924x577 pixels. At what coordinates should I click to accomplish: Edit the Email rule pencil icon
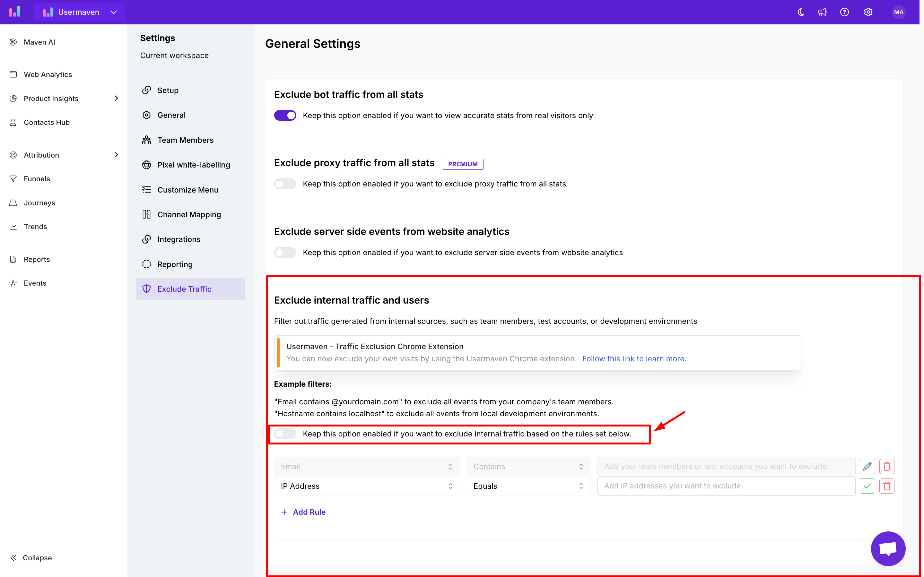coord(867,466)
